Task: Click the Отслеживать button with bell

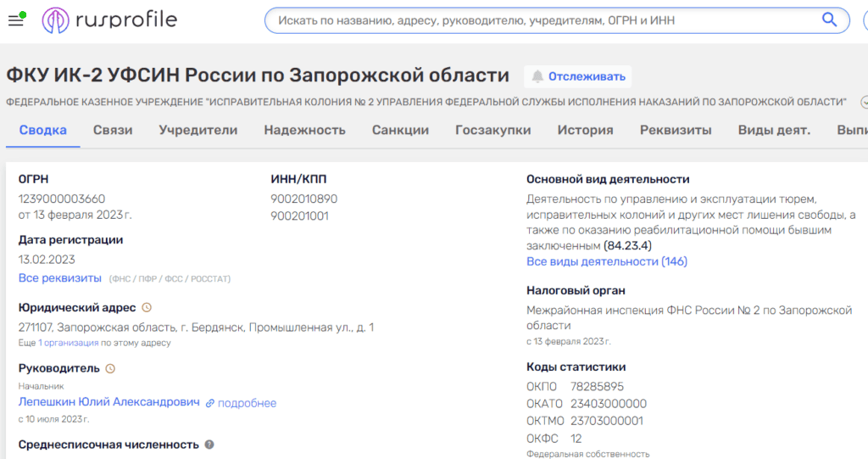Action: [579, 76]
